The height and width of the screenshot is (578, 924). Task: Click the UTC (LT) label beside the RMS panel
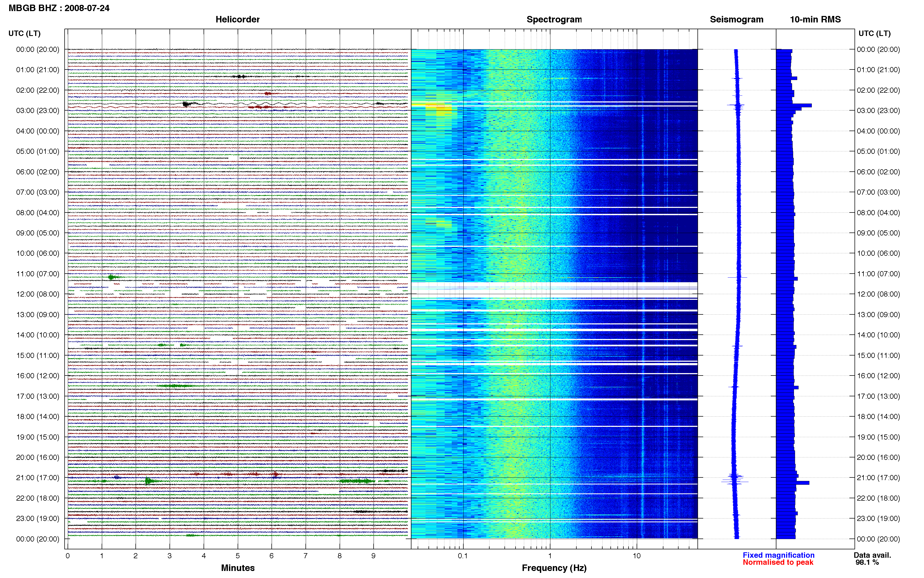coord(874,33)
